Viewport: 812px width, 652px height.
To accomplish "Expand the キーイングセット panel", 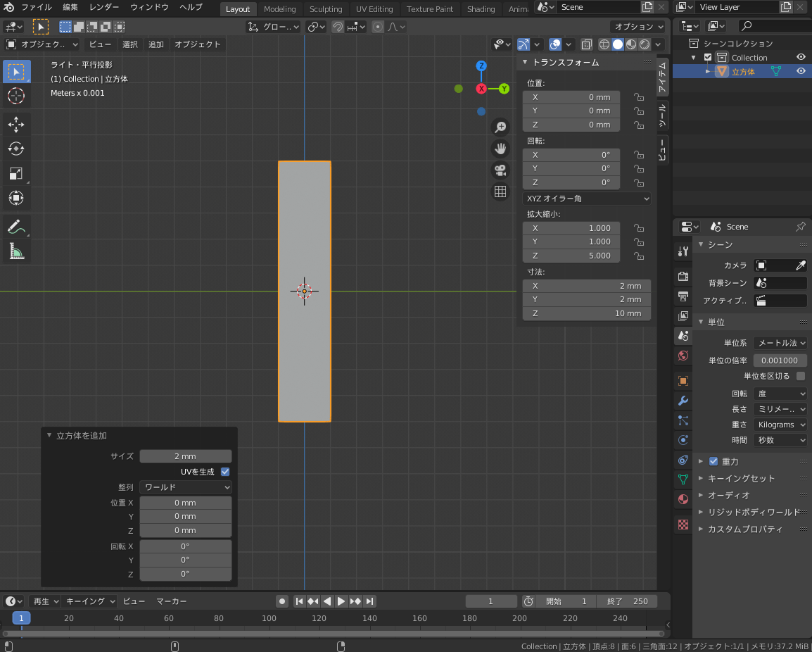I will pos(740,478).
